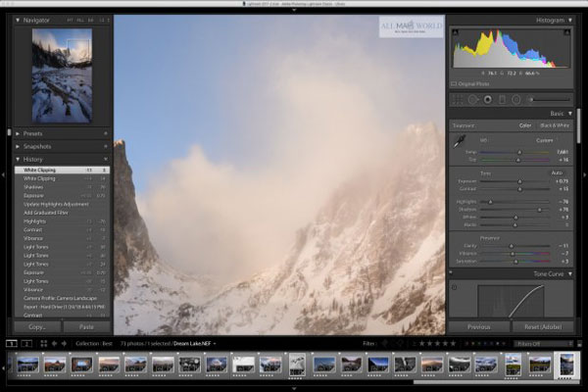Select the White Balance eyedropper tool

458,141
